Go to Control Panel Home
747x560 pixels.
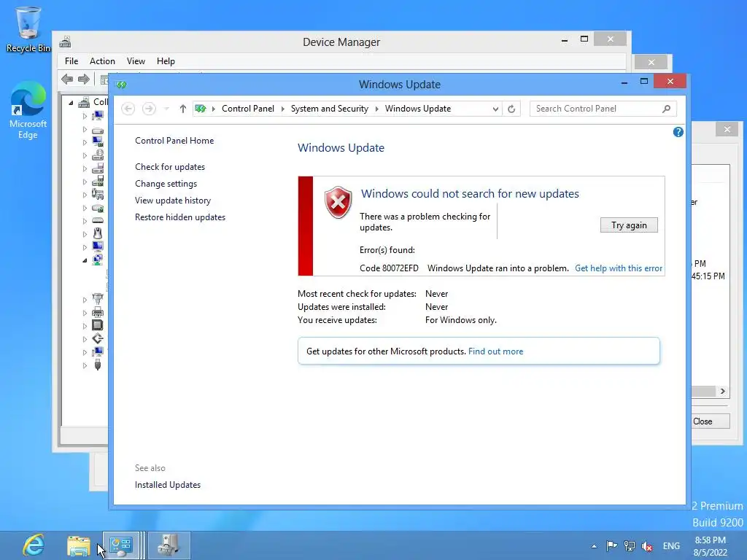coord(174,141)
